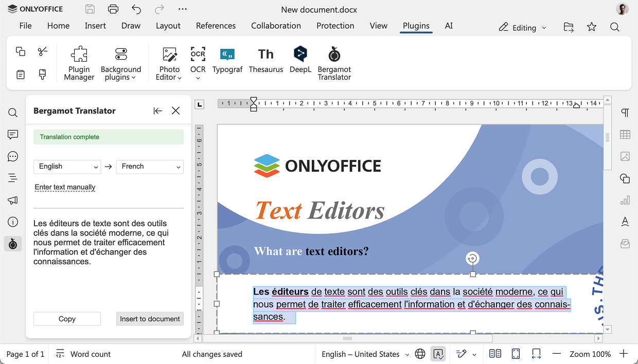Screen dimensions: 638x364
Task: Toggle spell checking in status bar
Action: pos(438,354)
